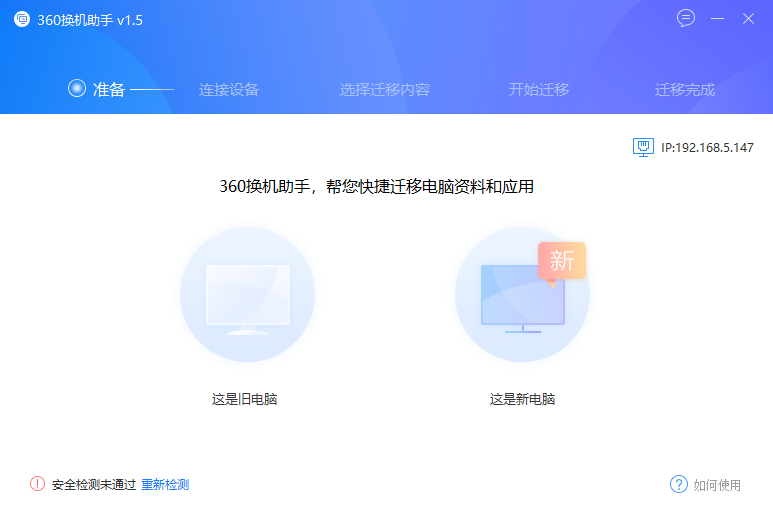Click the network port icon beside IP
This screenshot has width=773, height=517.
tap(643, 147)
